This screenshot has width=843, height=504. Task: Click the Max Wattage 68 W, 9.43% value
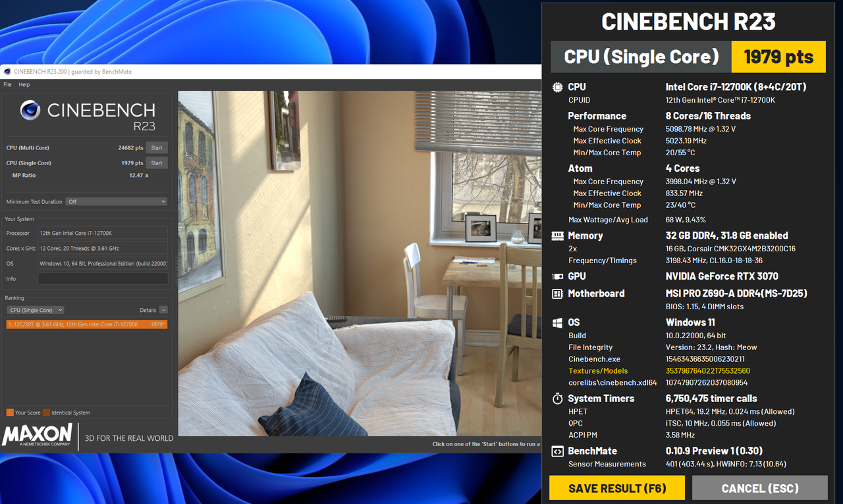686,220
